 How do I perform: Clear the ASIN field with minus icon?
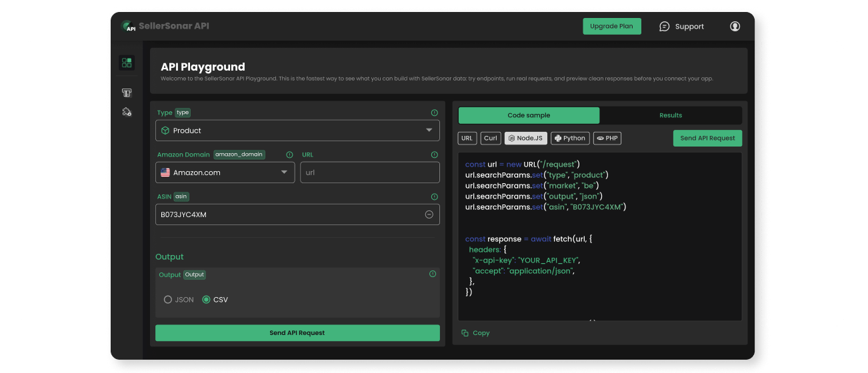coord(429,214)
